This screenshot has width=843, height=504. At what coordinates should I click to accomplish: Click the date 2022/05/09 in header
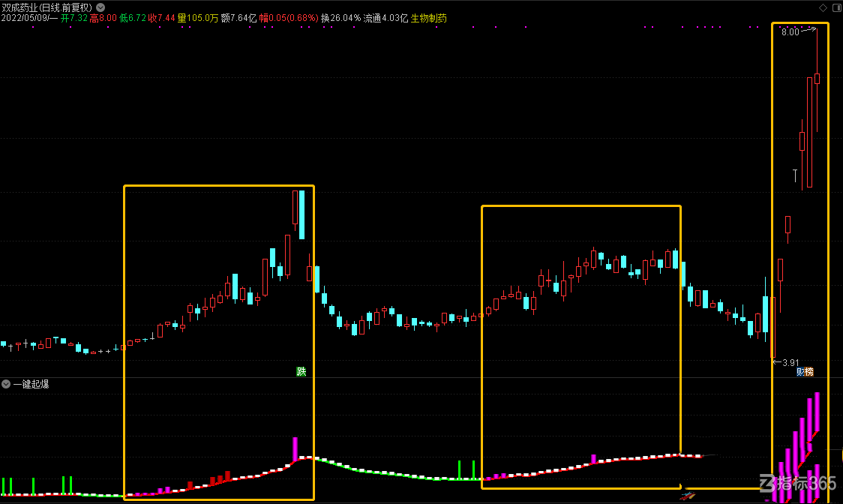pos(25,18)
